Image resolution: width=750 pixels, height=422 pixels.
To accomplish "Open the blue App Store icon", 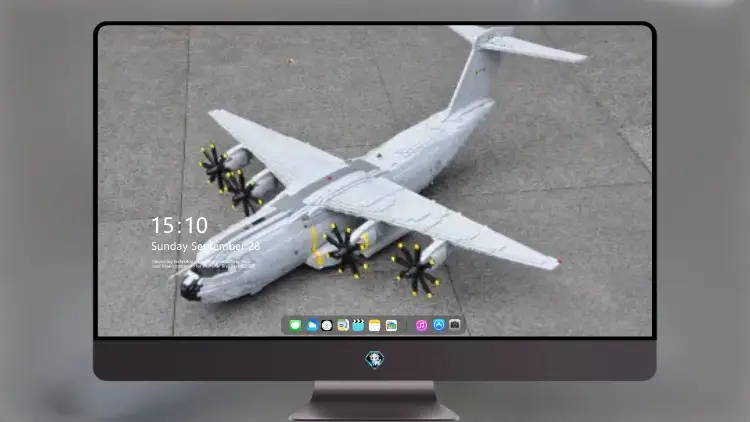I will 439,325.
